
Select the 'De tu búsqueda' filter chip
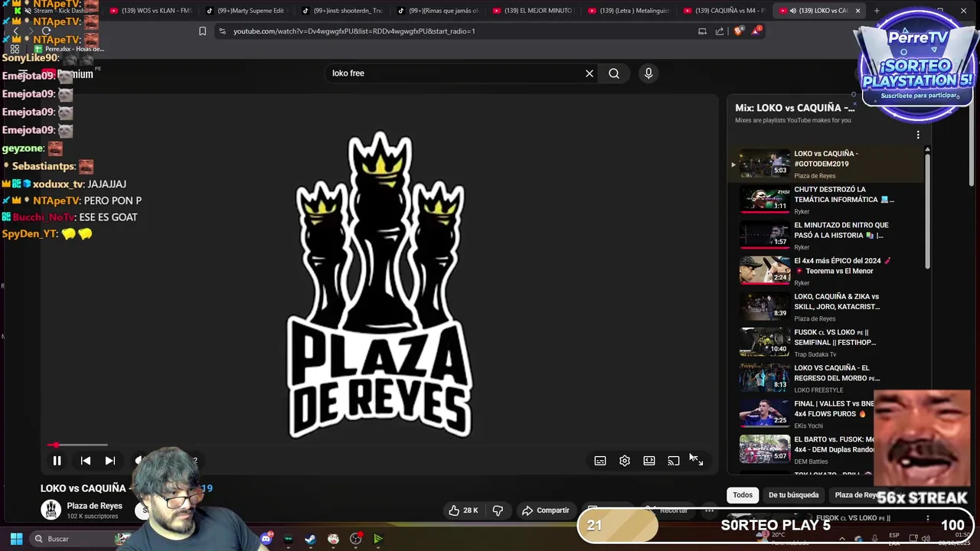(x=793, y=495)
